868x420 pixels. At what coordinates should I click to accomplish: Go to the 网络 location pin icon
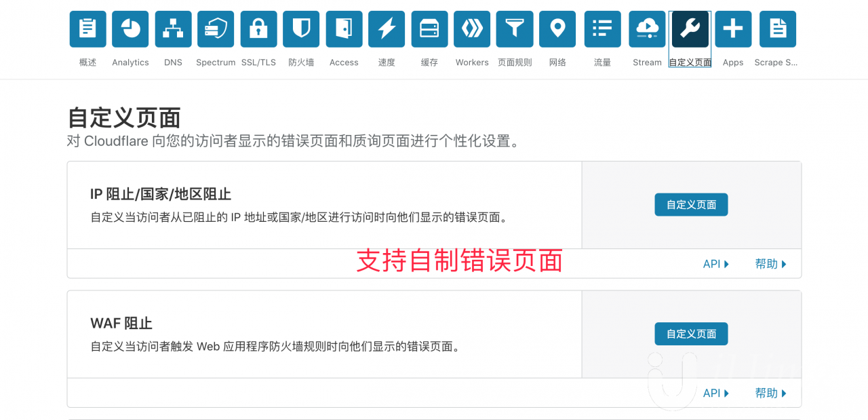557,29
